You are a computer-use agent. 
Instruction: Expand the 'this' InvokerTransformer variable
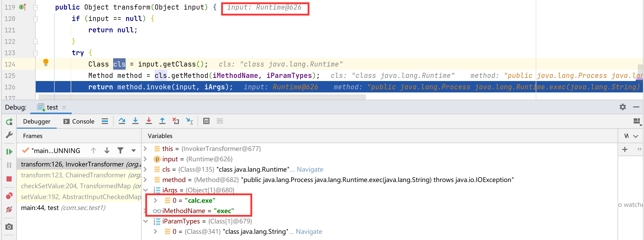[145, 149]
